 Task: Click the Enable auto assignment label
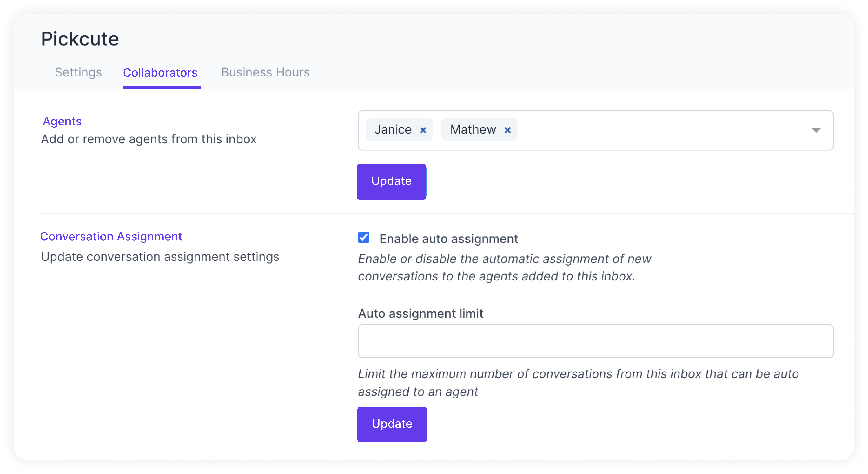448,239
